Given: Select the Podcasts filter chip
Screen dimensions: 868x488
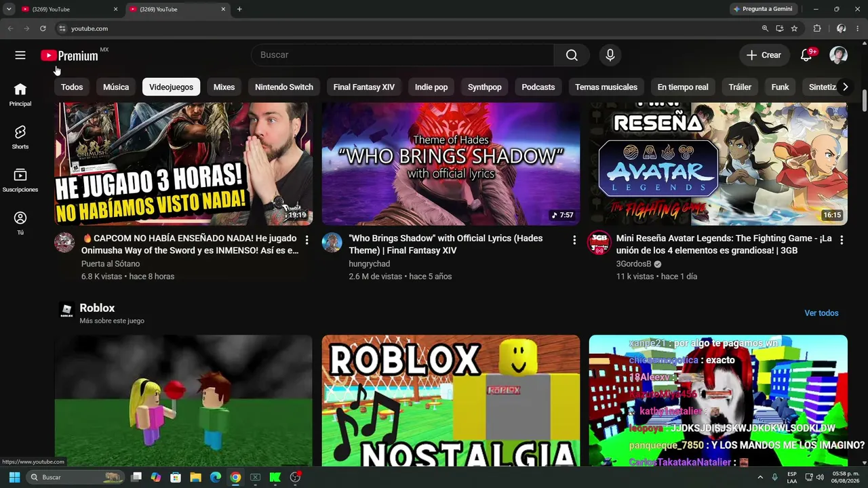Looking at the screenshot, I should pyautogui.click(x=538, y=87).
